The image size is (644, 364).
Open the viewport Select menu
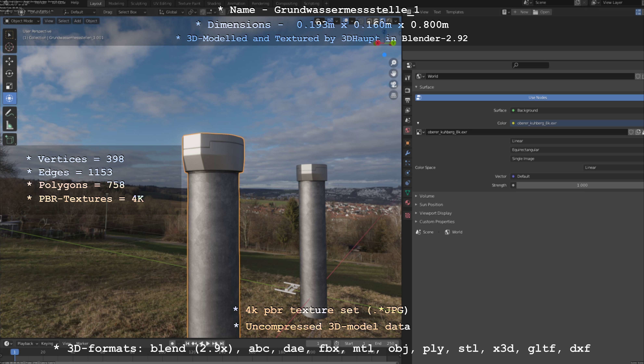point(64,21)
